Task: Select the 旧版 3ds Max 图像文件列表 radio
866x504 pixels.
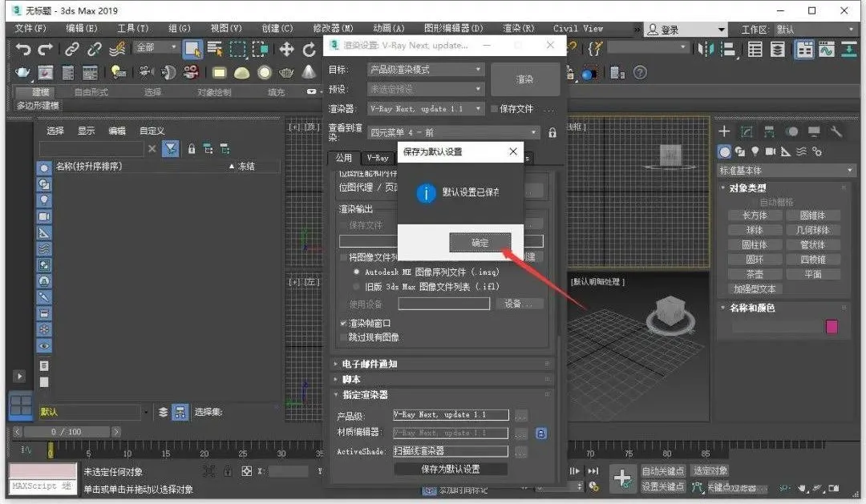Action: 356,287
